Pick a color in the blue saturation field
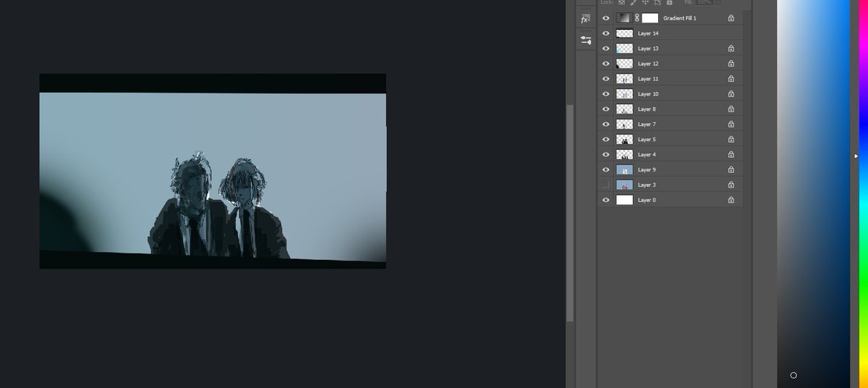Image resolution: width=868 pixels, height=388 pixels. coord(815,194)
